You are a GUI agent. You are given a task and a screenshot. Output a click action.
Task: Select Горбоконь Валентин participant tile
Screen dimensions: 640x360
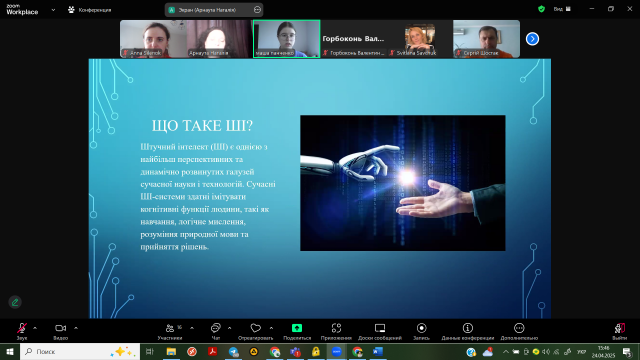point(353,39)
